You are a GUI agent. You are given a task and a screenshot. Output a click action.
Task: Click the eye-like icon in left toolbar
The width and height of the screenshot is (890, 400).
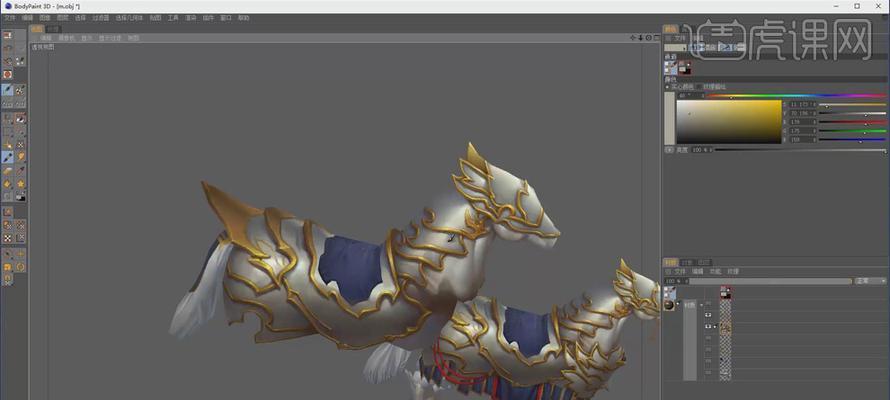click(20, 119)
